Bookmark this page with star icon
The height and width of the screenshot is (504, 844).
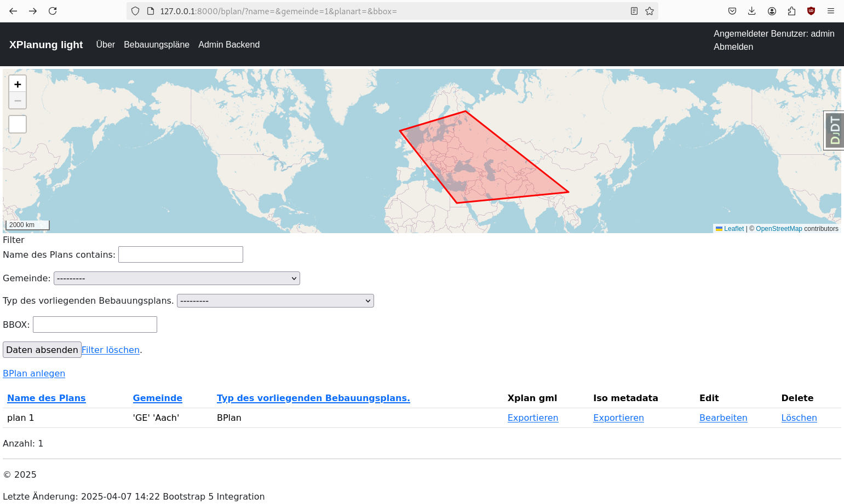[x=650, y=11]
